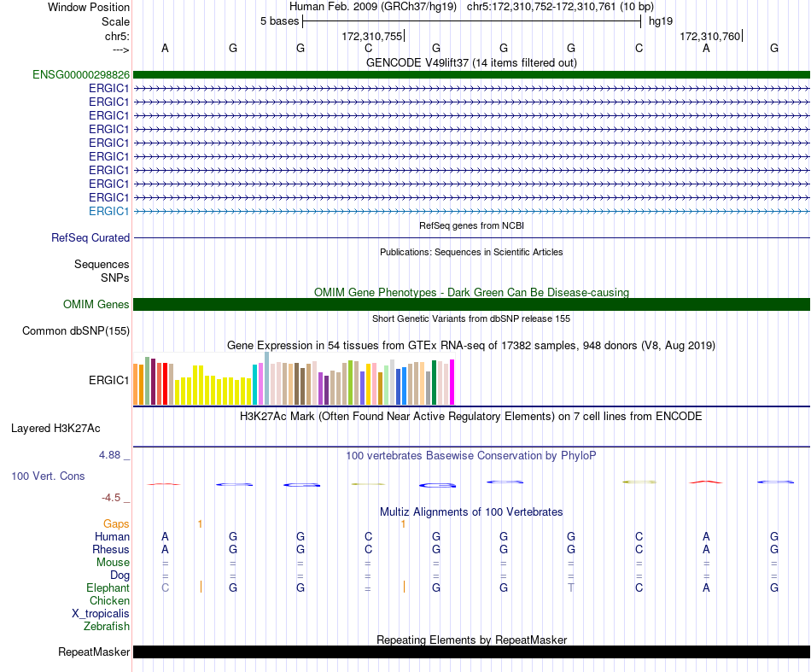Click the magenta bar in GTEx expression chart
Screen dimensions: 811x672
[452, 382]
